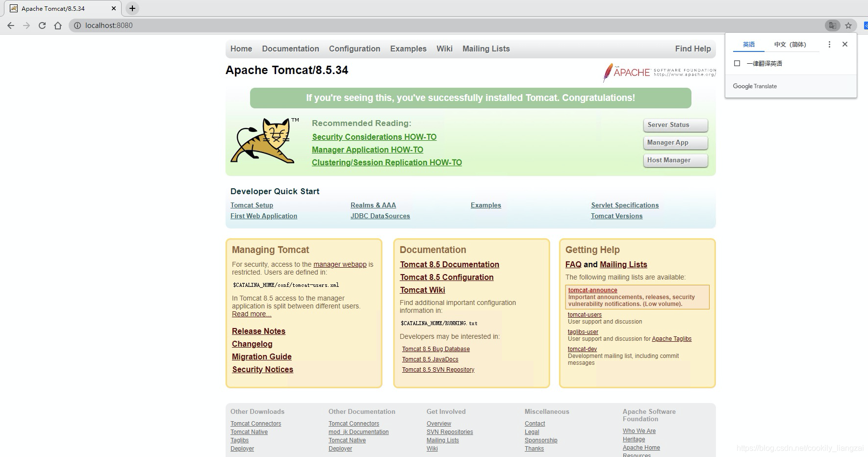Open Tomcat 8.5 Bug Database link
This screenshot has width=868, height=457.
coord(436,349)
